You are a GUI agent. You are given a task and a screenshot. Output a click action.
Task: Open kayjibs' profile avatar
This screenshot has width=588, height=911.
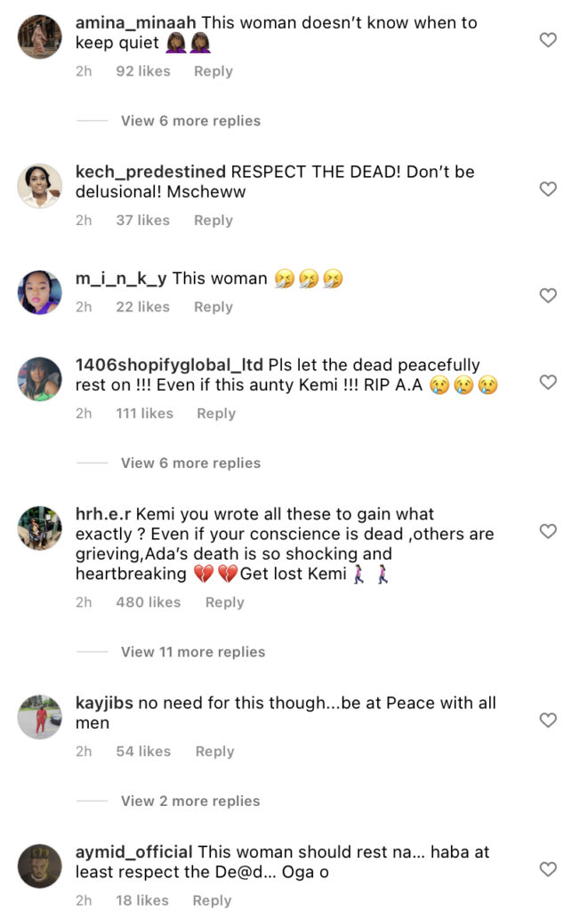[x=40, y=717]
